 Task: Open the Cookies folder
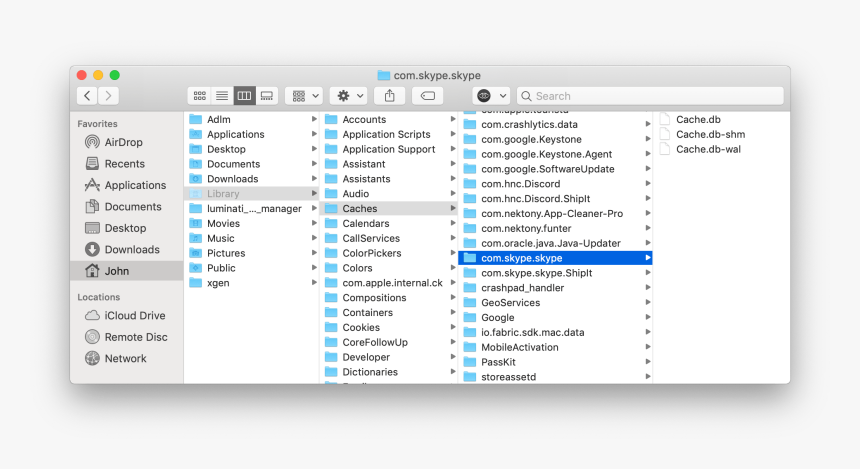389,327
